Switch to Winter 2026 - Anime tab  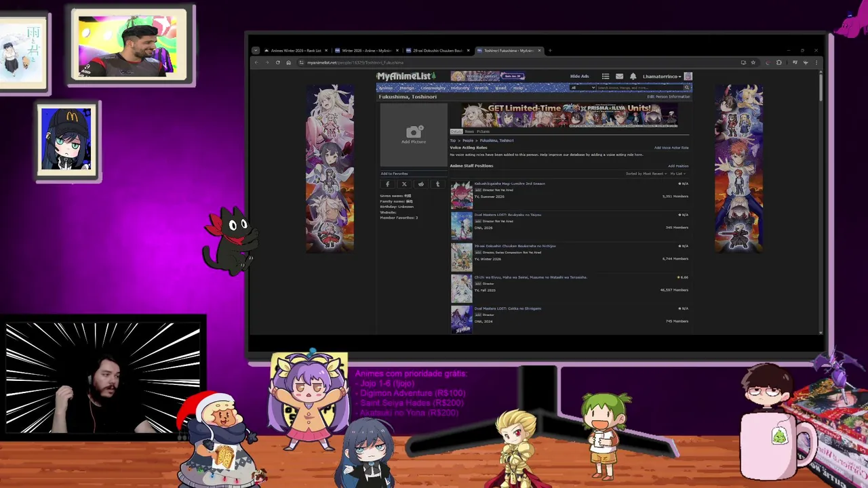[x=366, y=50]
